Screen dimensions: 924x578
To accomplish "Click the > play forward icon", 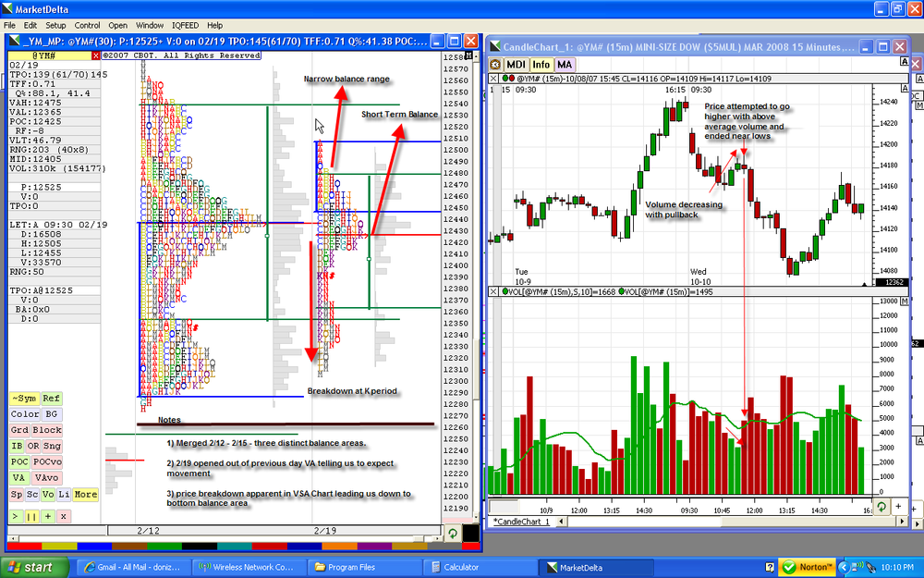I will (16, 517).
